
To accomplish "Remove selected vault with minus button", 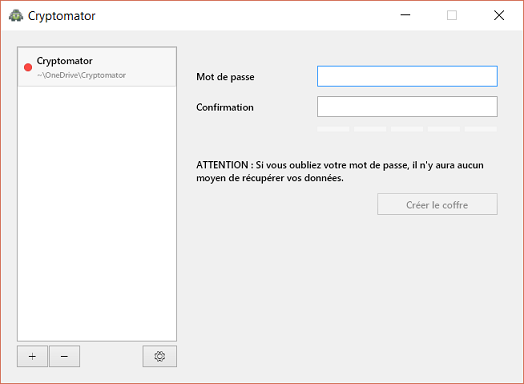I will 64,356.
